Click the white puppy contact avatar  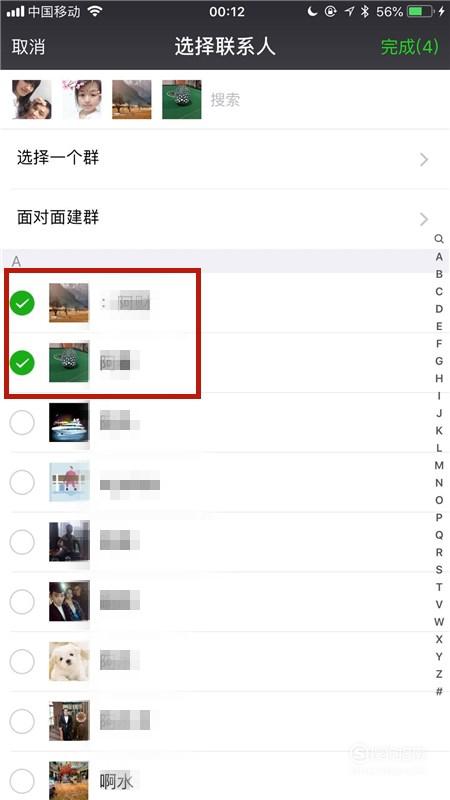[69, 661]
